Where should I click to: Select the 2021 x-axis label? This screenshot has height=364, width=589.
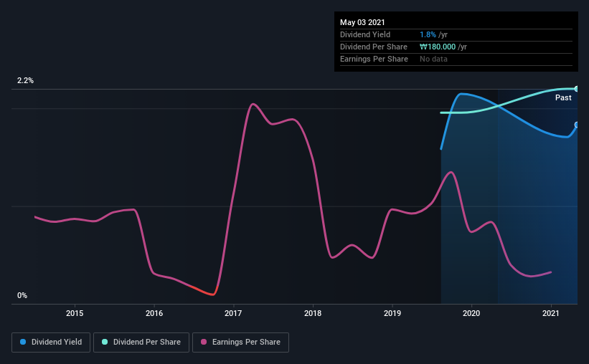pos(551,313)
